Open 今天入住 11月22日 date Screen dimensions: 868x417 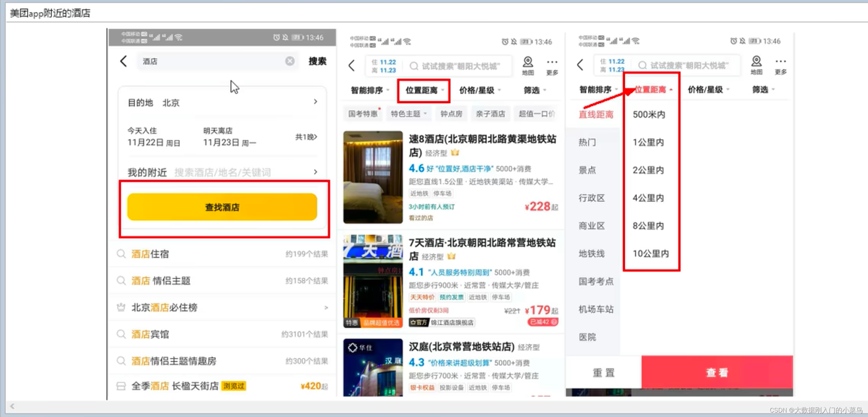click(x=154, y=137)
